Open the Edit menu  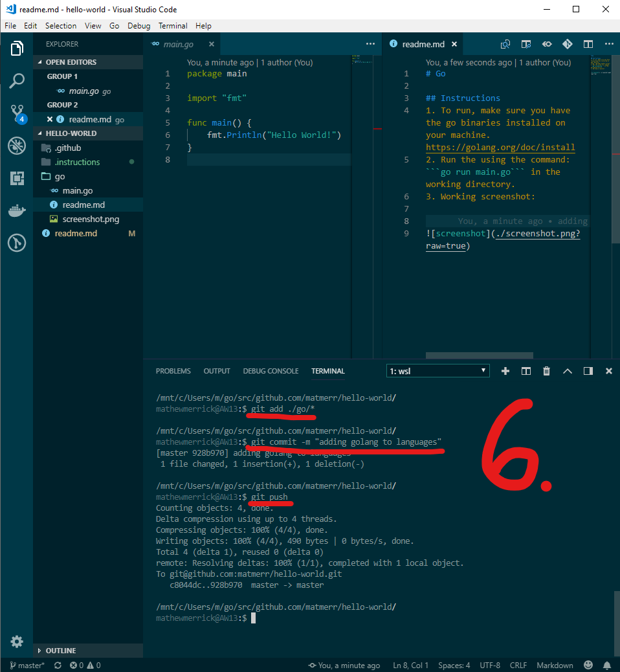[30, 26]
